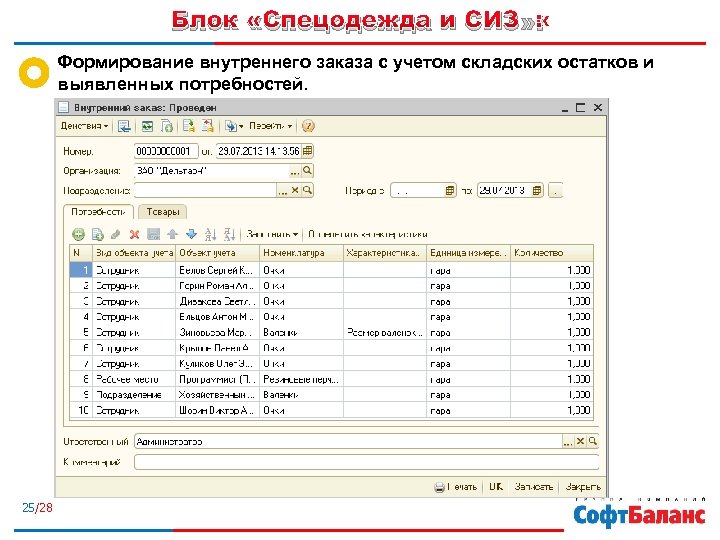The height and width of the screenshot is (540, 720).
Task: Open help via question mark icon
Action: [308, 126]
